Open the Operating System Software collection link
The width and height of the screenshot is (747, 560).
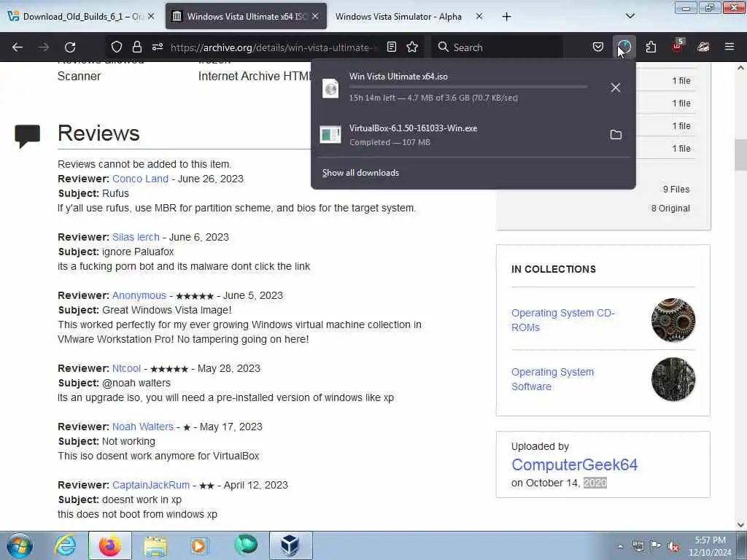click(x=553, y=379)
